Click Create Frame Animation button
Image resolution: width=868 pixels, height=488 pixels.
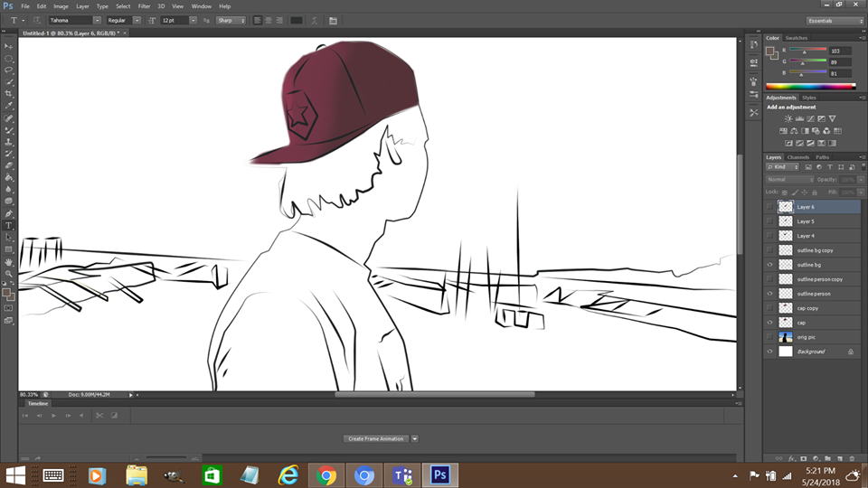(x=376, y=439)
